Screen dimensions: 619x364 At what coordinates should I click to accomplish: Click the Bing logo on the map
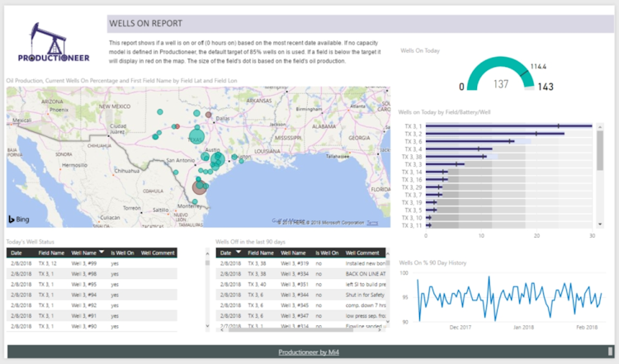(20, 219)
